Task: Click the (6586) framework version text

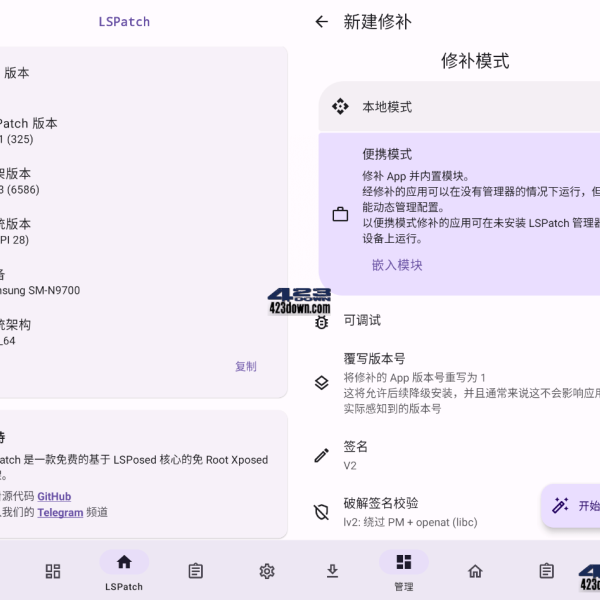Action: (23, 189)
